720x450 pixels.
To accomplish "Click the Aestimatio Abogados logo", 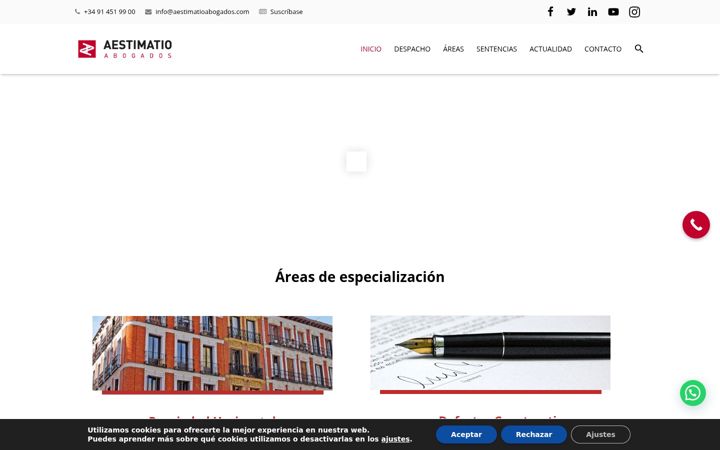I will (125, 49).
